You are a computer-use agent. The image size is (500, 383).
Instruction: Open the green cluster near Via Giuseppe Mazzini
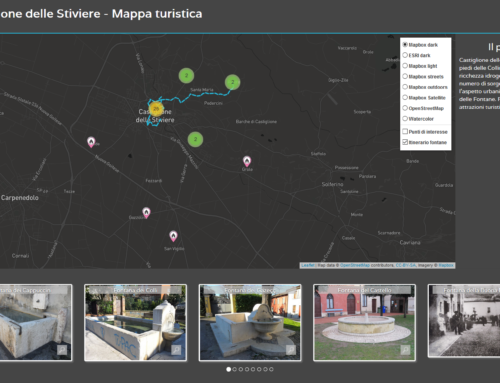pyautogui.click(x=195, y=139)
